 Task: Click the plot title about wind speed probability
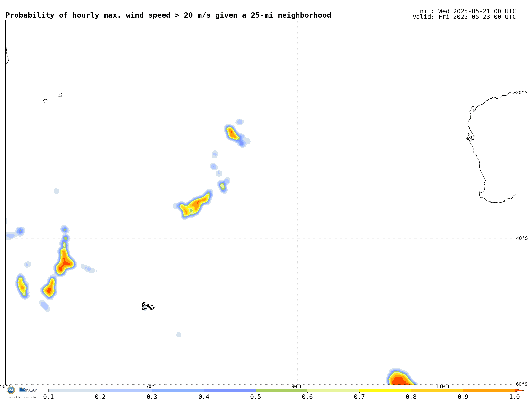coord(168,15)
